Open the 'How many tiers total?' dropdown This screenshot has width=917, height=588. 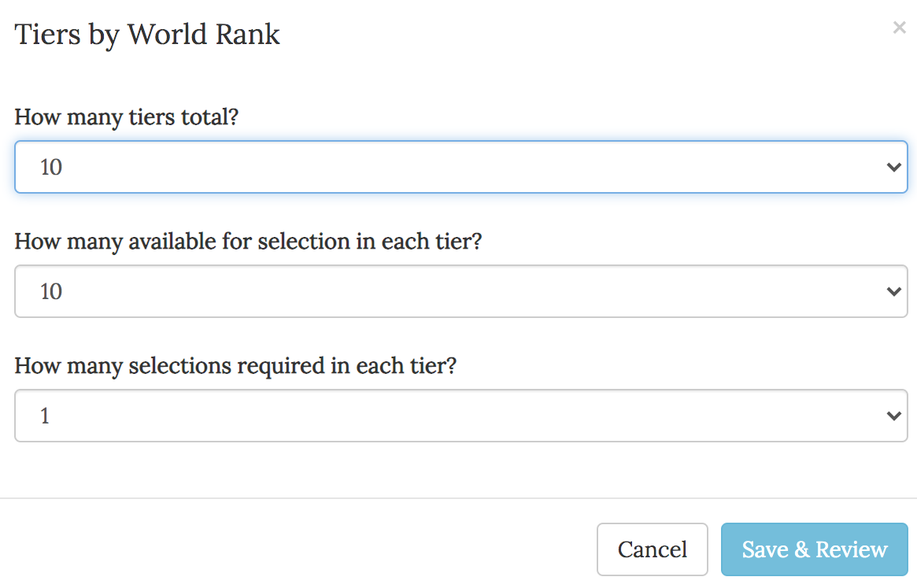(x=460, y=167)
